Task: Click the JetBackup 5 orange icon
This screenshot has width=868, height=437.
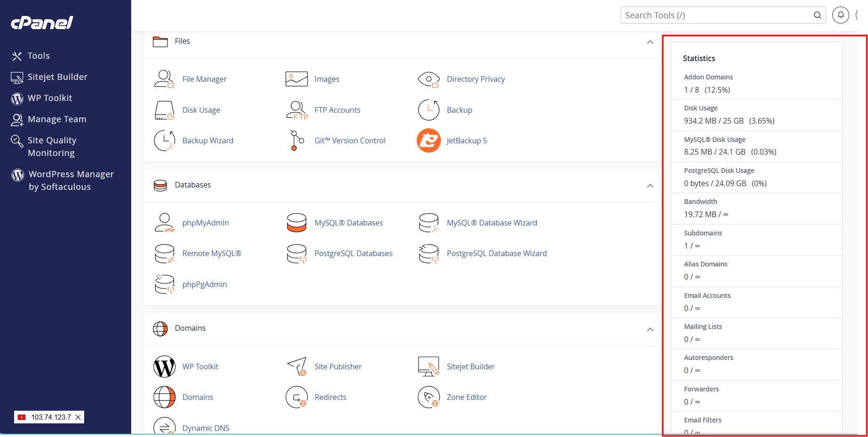Action: click(x=428, y=140)
